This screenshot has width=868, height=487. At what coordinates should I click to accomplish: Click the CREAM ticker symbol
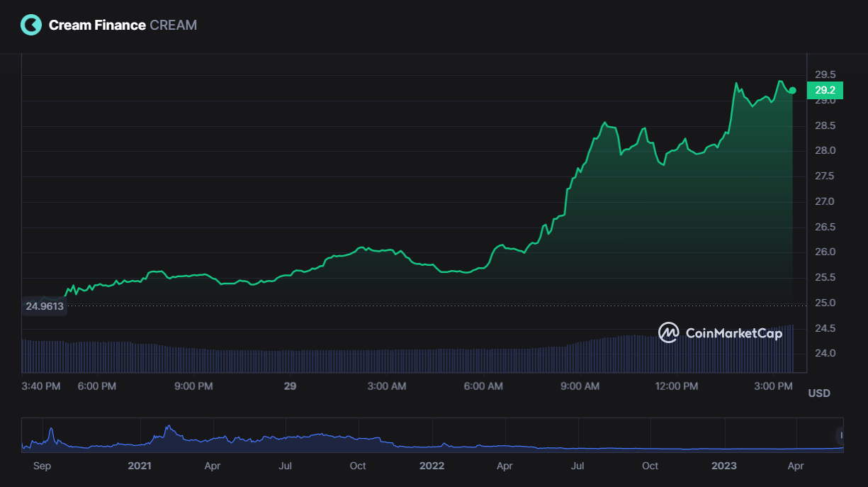click(x=174, y=26)
